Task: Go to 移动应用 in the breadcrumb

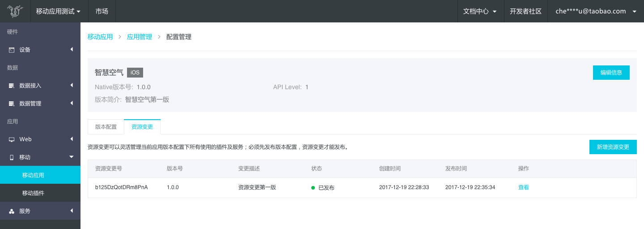Action: pos(100,37)
